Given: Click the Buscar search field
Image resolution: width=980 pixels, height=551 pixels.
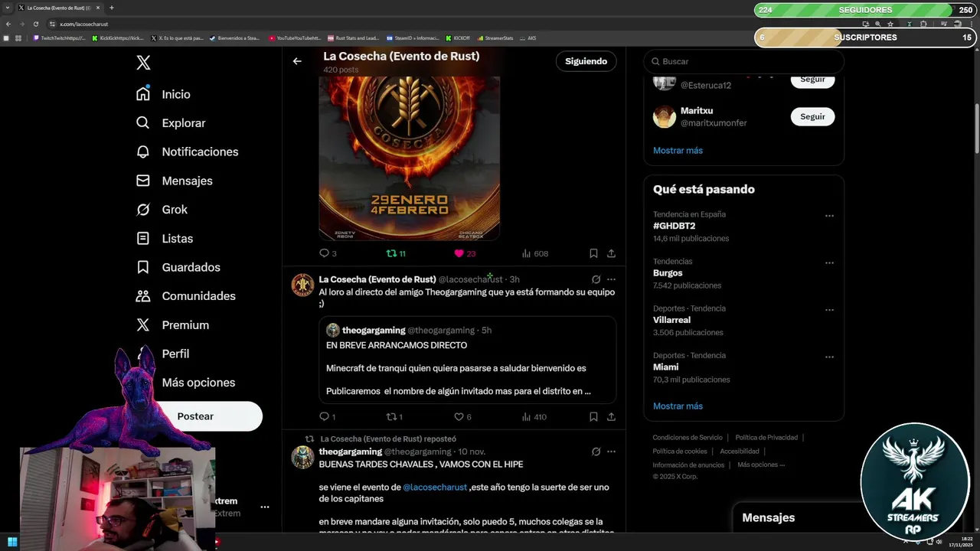Looking at the screenshot, I should pyautogui.click(x=743, y=61).
